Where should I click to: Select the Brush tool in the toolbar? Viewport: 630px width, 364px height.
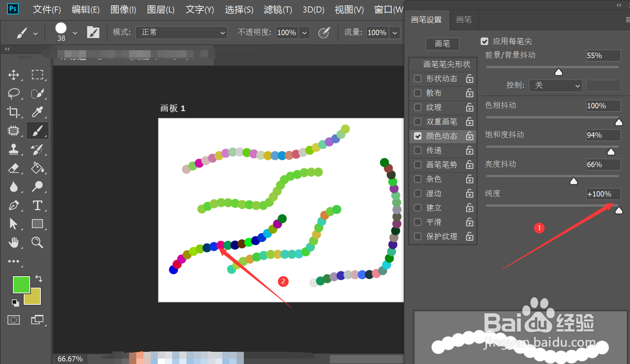coord(37,131)
